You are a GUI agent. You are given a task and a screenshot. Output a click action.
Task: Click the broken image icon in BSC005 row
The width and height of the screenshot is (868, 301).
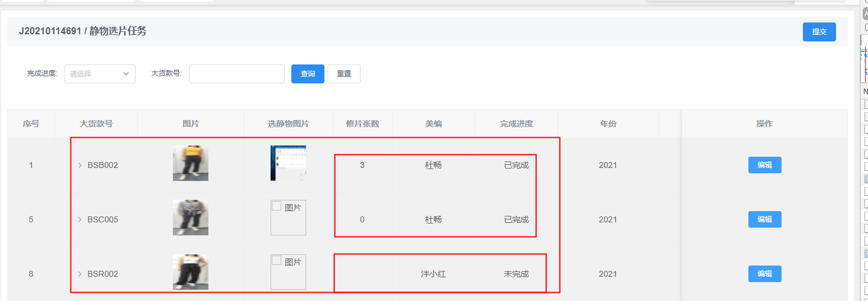(277, 206)
